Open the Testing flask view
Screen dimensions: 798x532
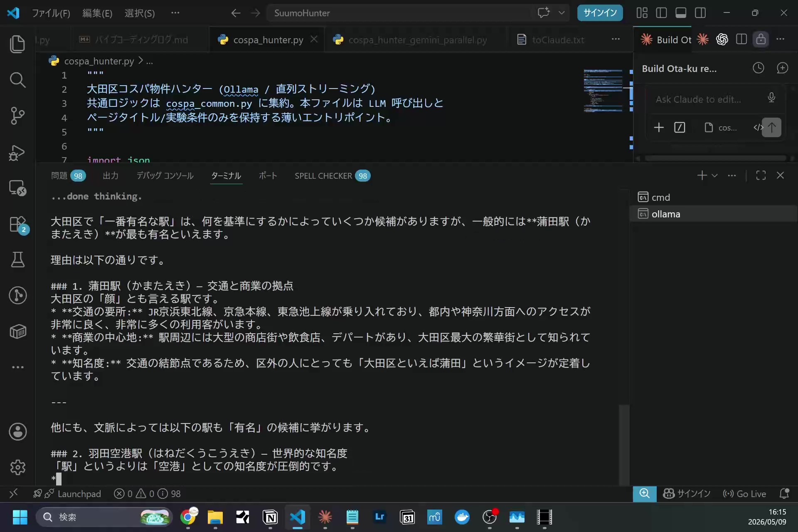pos(17,260)
